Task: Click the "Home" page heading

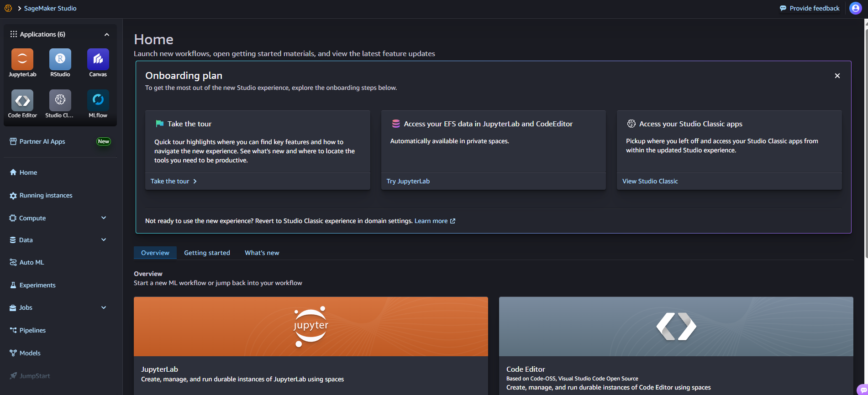Action: pos(153,40)
